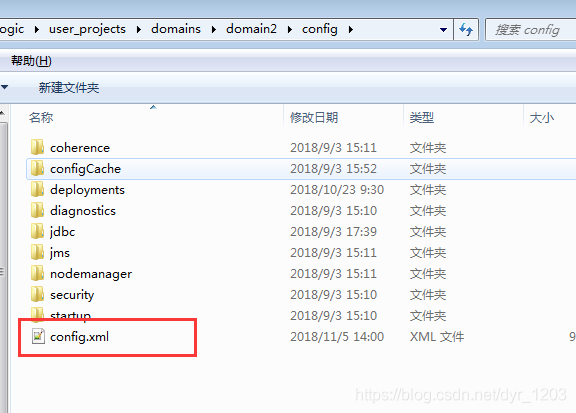Select the coherence folder name
Image resolution: width=576 pixels, height=413 pixels.
tap(80, 148)
